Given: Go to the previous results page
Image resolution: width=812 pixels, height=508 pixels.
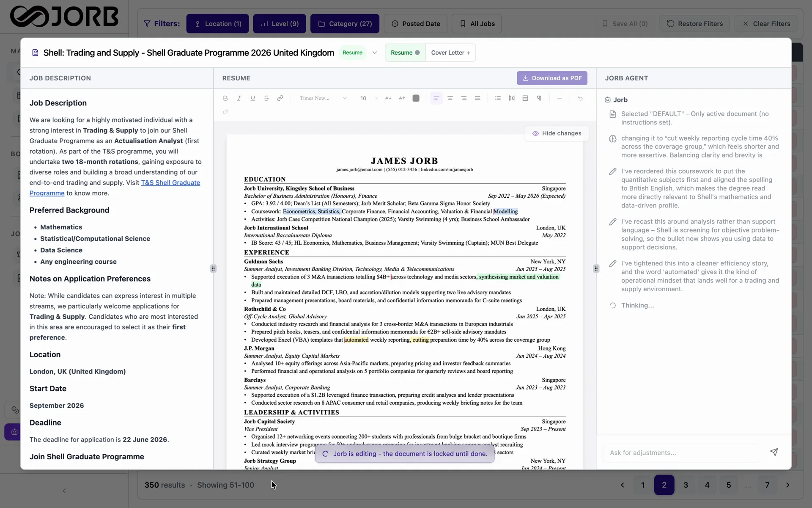Looking at the screenshot, I should (622, 485).
